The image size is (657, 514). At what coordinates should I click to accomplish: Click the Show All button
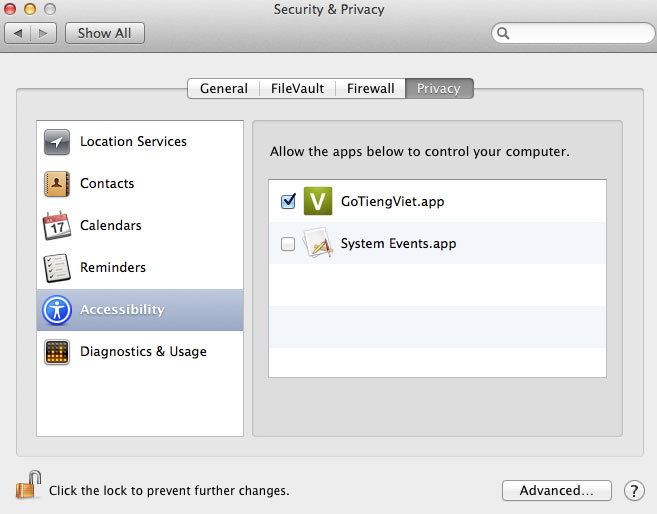[105, 33]
